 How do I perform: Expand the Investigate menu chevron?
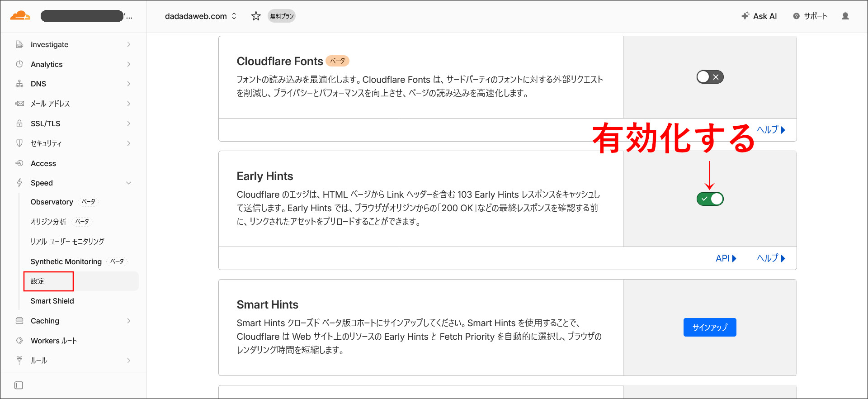tap(129, 44)
